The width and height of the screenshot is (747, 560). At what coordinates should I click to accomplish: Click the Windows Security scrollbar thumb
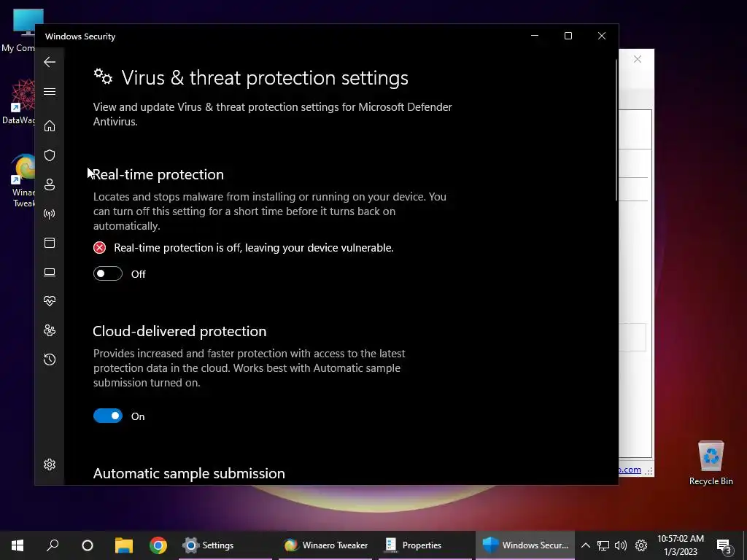pos(616,130)
